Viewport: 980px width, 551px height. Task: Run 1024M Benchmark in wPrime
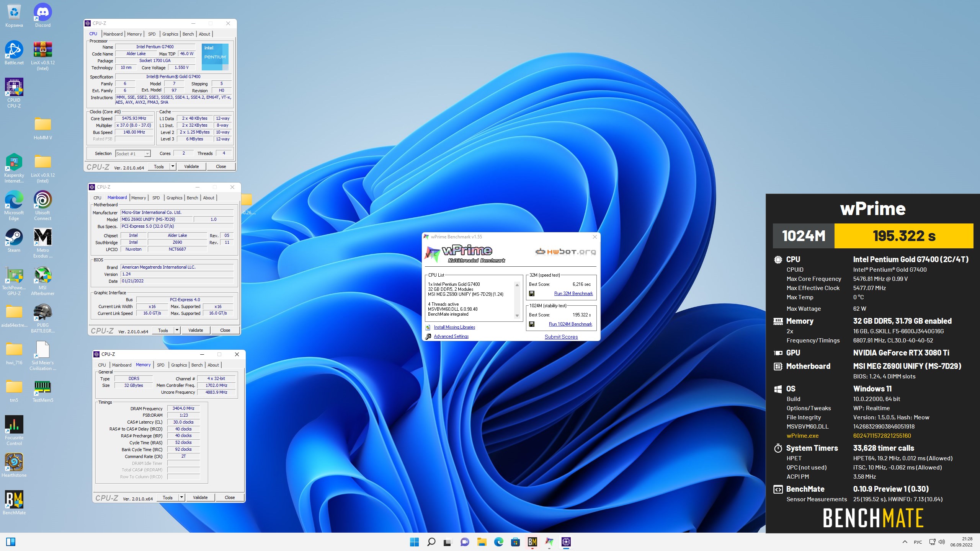tap(570, 324)
